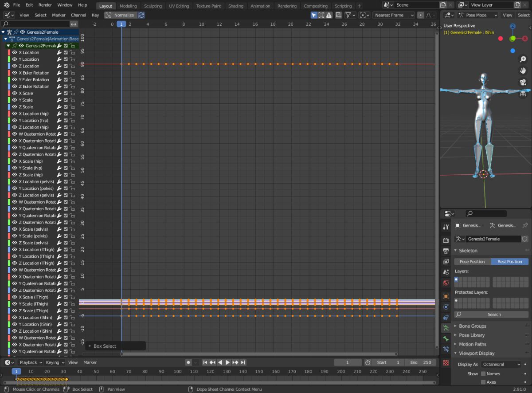Open the Object Constraints properties tab
Screen dimensions: 532x393
click(x=446, y=317)
